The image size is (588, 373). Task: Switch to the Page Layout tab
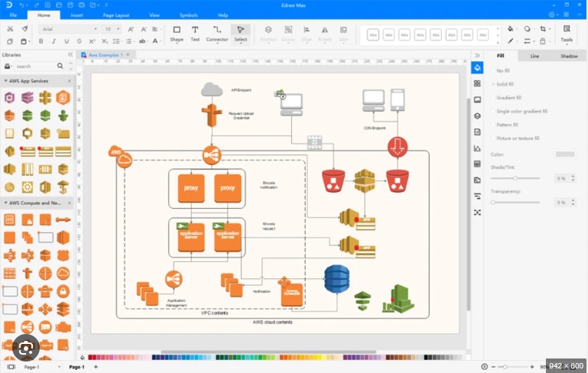116,15
